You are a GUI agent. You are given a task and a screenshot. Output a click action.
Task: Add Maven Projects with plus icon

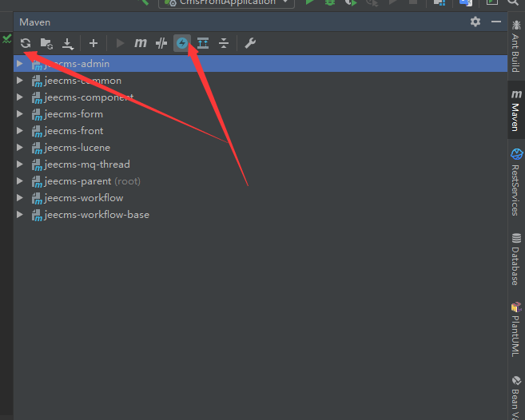coord(93,43)
